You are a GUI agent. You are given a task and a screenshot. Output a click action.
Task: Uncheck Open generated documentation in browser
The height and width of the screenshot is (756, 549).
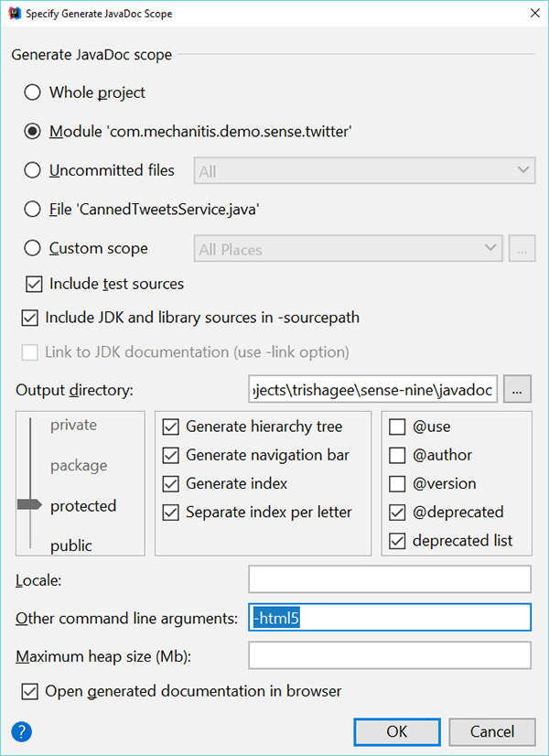(x=30, y=691)
